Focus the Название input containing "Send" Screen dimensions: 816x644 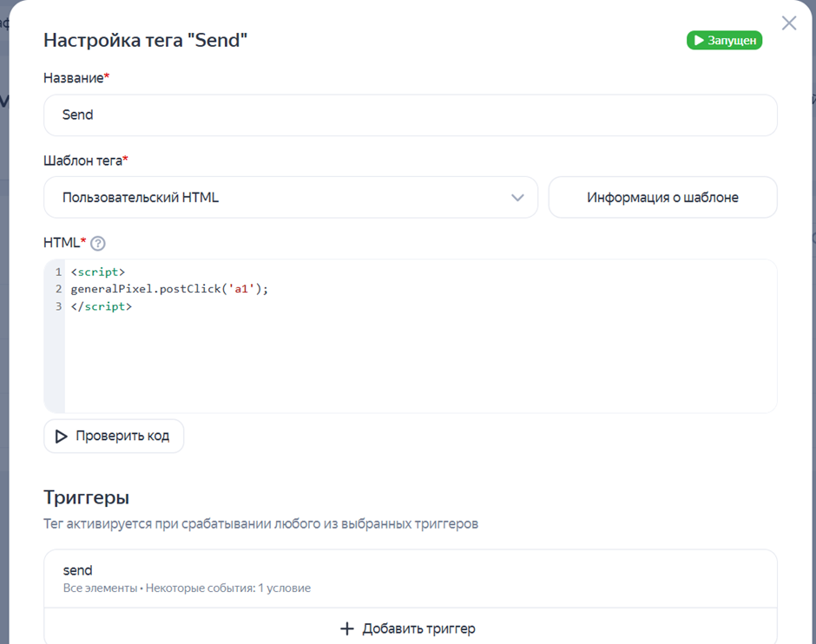tap(410, 115)
